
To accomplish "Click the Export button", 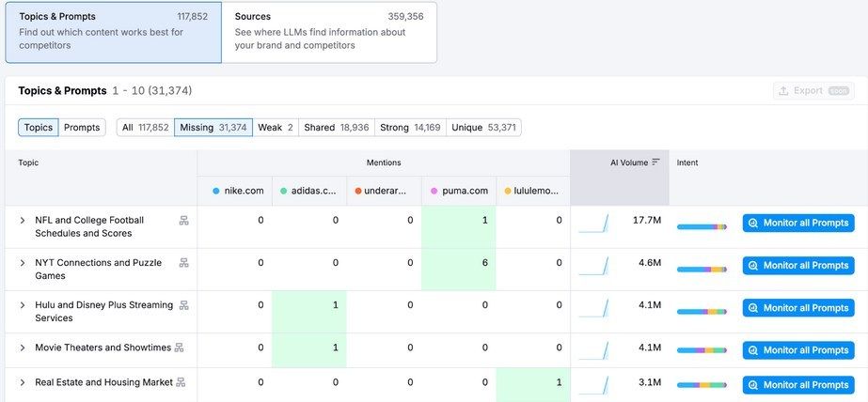I will [x=813, y=91].
